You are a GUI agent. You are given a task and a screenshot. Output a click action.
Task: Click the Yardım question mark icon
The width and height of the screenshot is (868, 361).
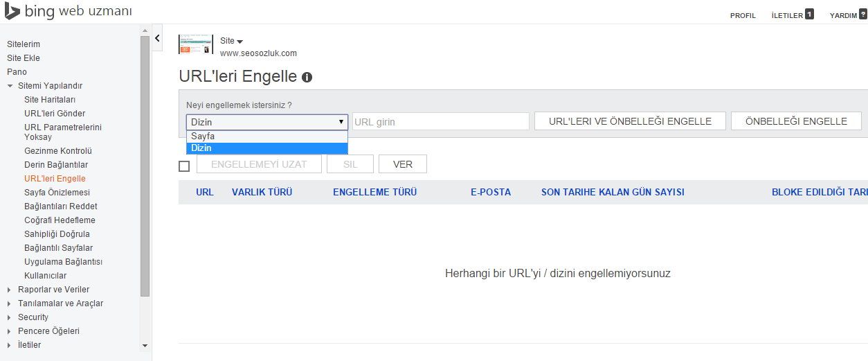point(862,15)
